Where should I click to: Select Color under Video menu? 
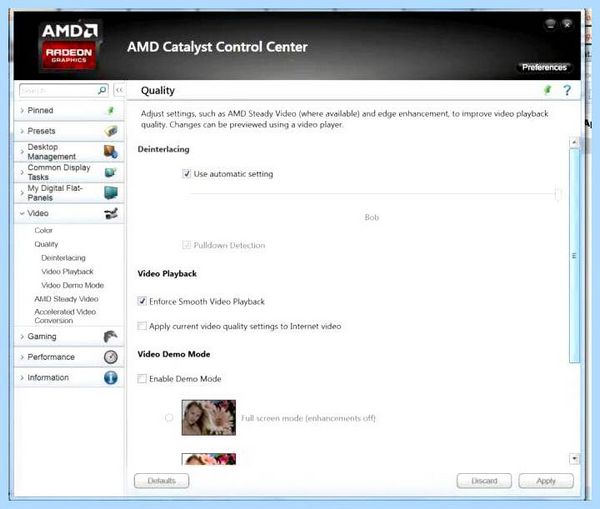coord(43,230)
